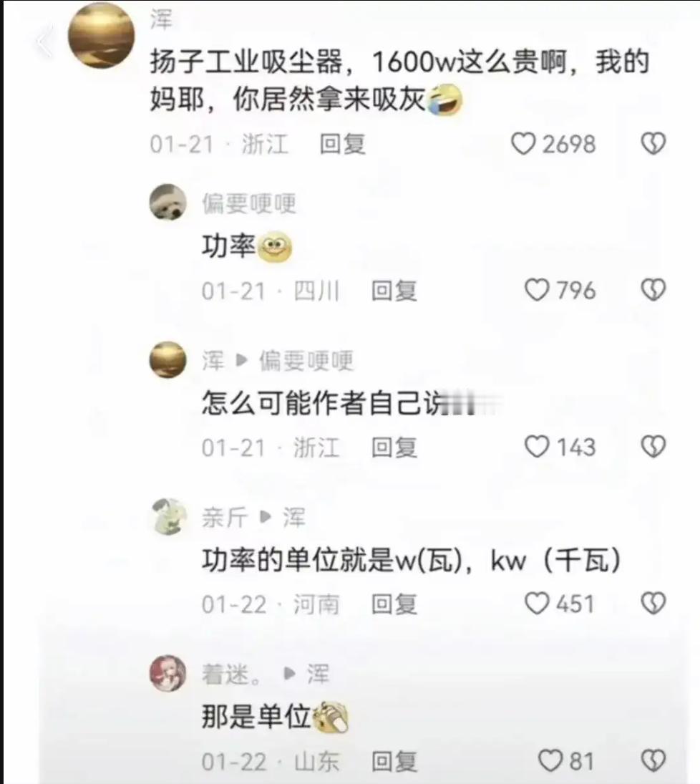
Task: Dislike the 那是单位 reply from 山东
Action: 653,761
